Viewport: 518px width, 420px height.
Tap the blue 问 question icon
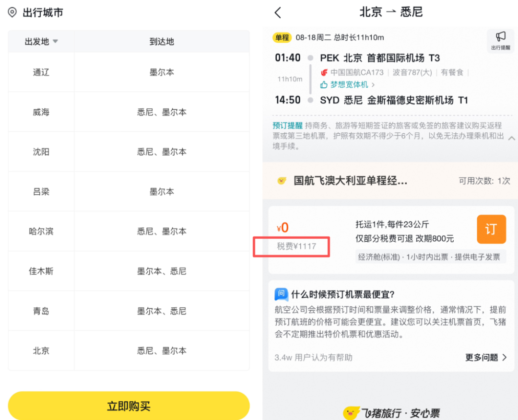coord(281,294)
